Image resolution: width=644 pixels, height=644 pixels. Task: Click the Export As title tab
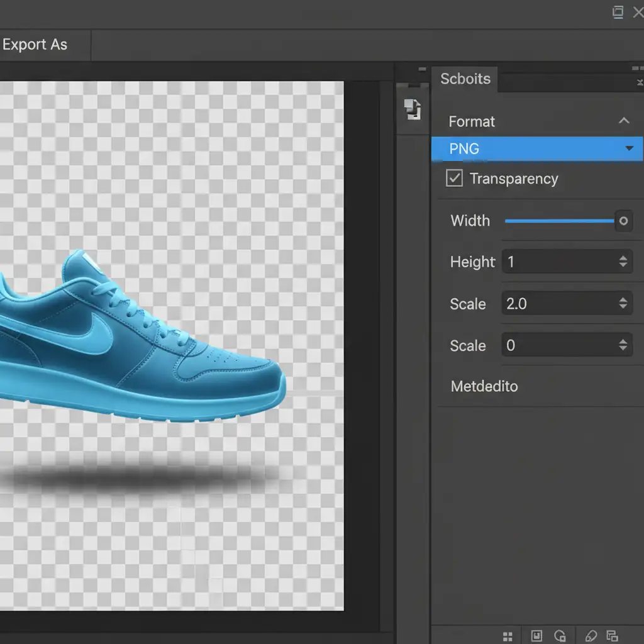click(x=35, y=45)
